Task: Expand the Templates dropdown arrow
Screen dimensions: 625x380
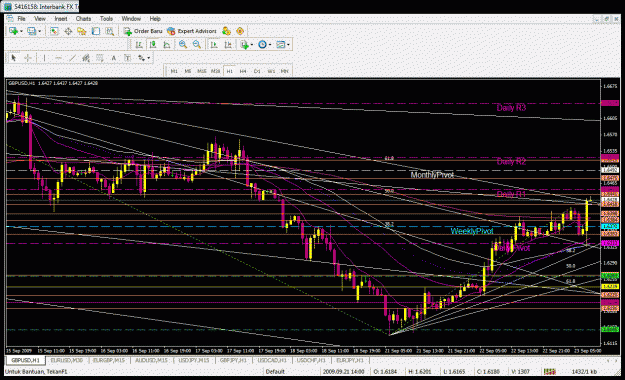Action: click(x=288, y=45)
